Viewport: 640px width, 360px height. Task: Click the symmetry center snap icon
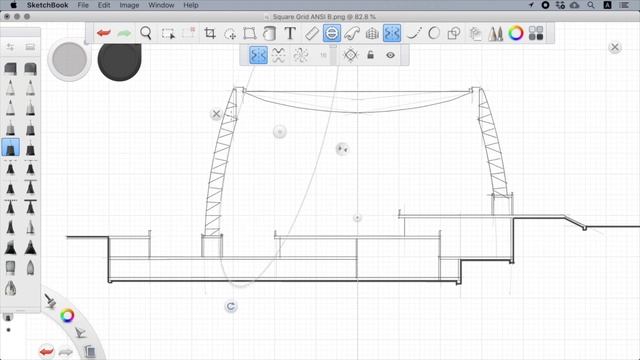click(351, 55)
